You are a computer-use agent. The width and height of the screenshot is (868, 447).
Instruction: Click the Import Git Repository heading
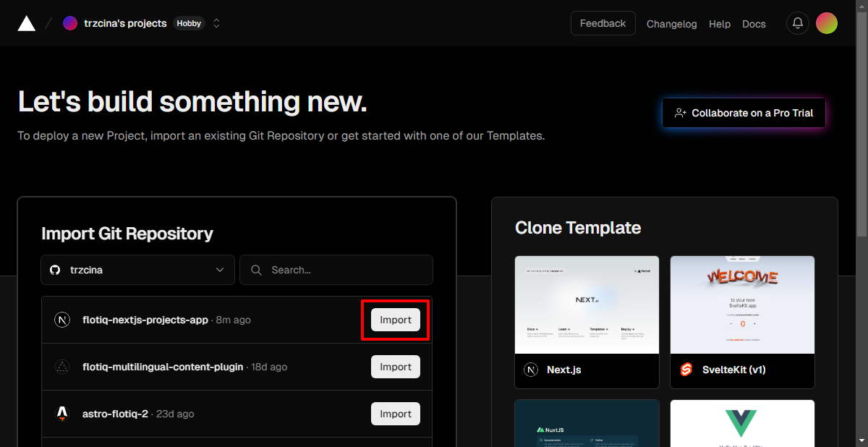[127, 234]
